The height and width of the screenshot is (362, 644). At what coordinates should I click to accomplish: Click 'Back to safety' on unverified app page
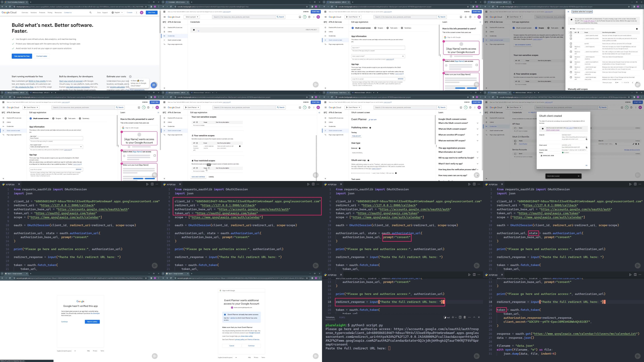click(x=92, y=322)
